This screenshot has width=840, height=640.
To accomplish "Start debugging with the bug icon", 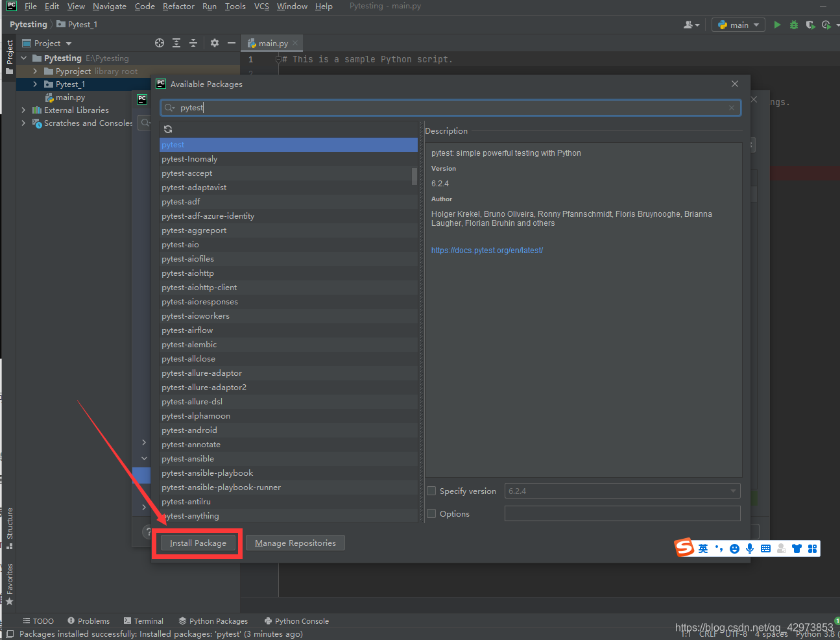I will (794, 25).
